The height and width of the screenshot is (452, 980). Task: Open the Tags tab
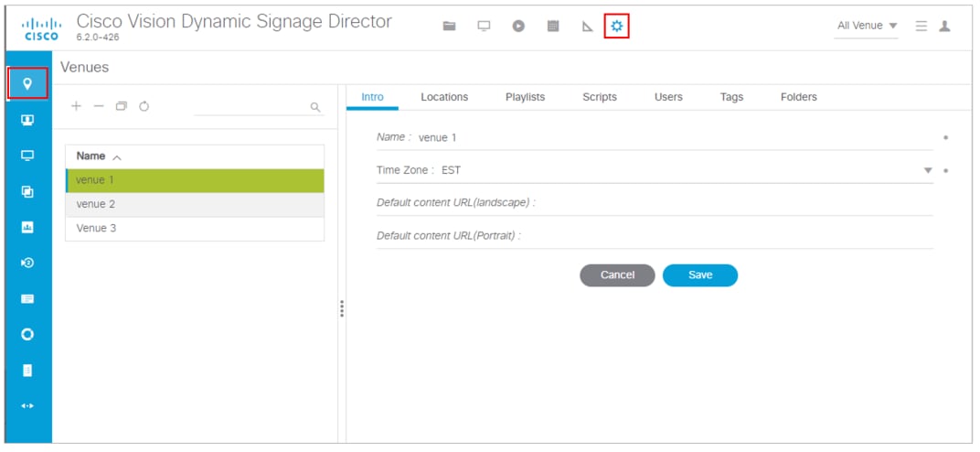[731, 97]
